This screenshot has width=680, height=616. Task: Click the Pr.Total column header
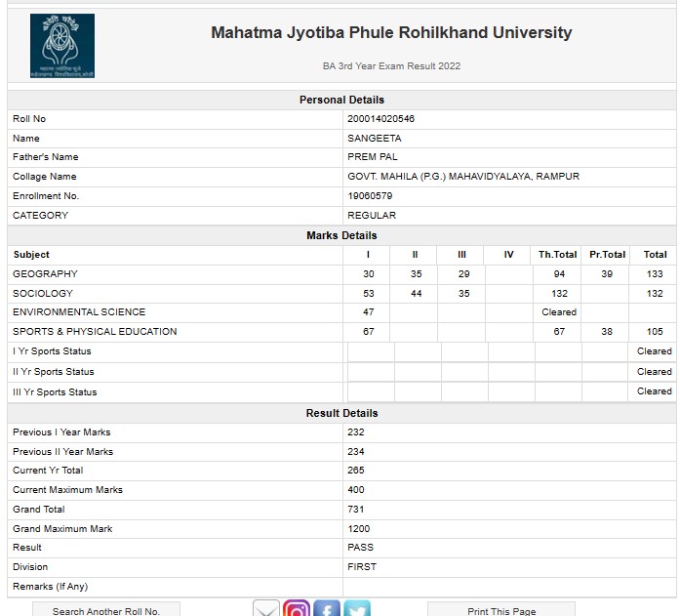607,255
